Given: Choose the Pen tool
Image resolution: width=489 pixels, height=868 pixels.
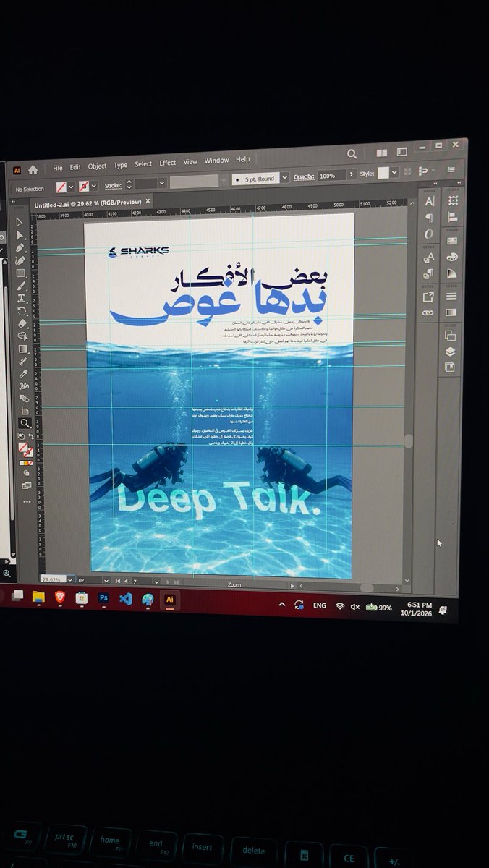Looking at the screenshot, I should [20, 247].
